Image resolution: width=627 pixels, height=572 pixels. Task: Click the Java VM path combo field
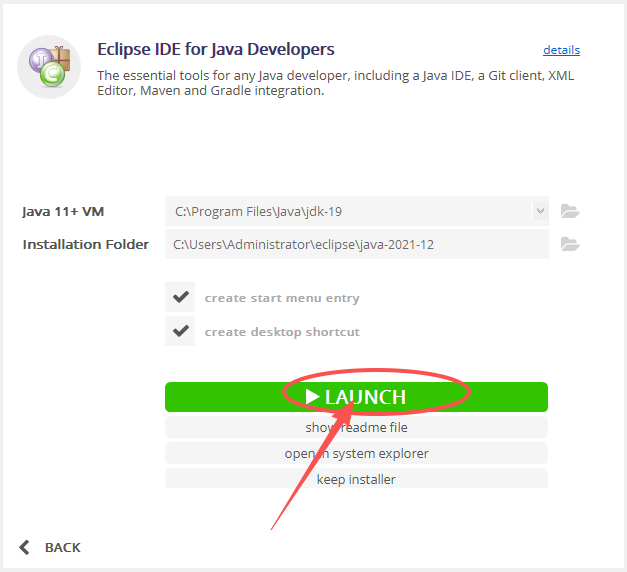point(357,211)
